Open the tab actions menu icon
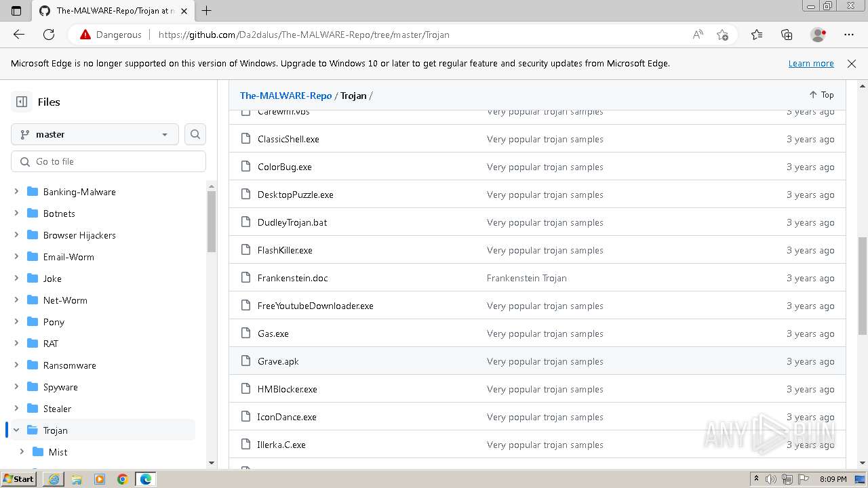The width and height of the screenshot is (868, 488). (16, 11)
